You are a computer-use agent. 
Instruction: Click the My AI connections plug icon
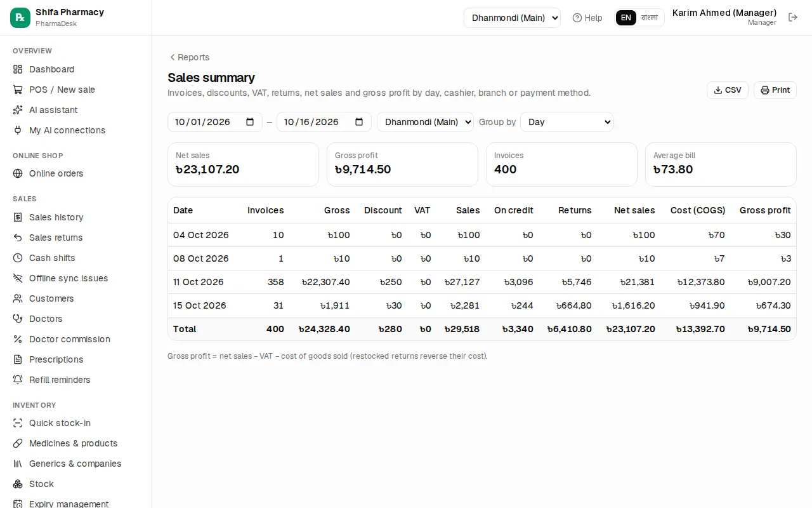(x=18, y=130)
